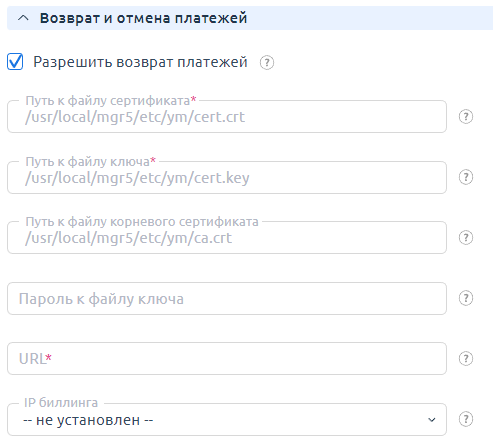493x442 pixels.
Task: Click into the cert.key key path field
Action: point(227,178)
